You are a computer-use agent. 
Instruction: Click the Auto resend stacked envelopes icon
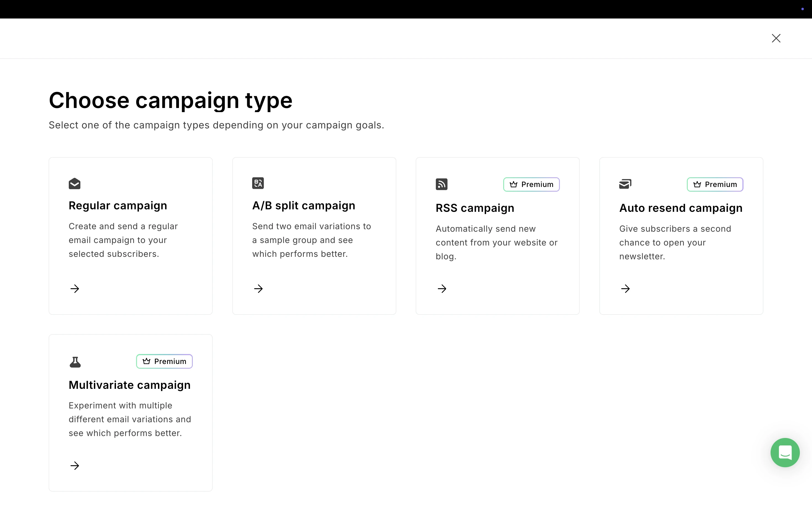625,184
